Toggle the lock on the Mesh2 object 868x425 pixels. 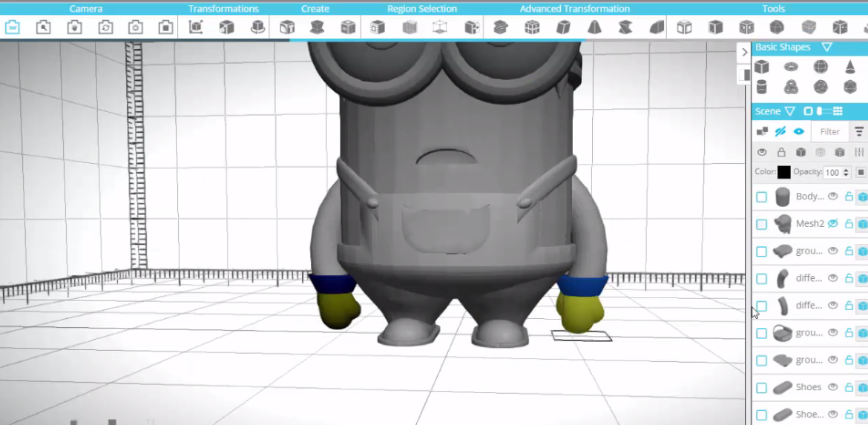[848, 223]
